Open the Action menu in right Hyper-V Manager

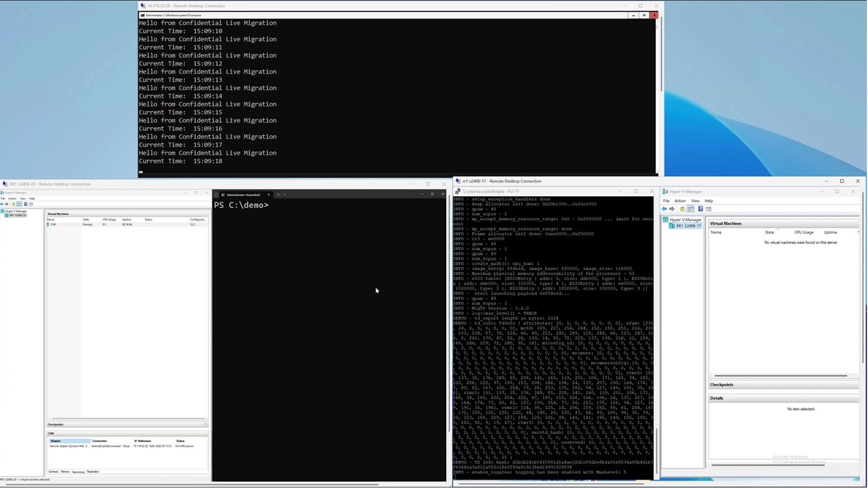[680, 201]
